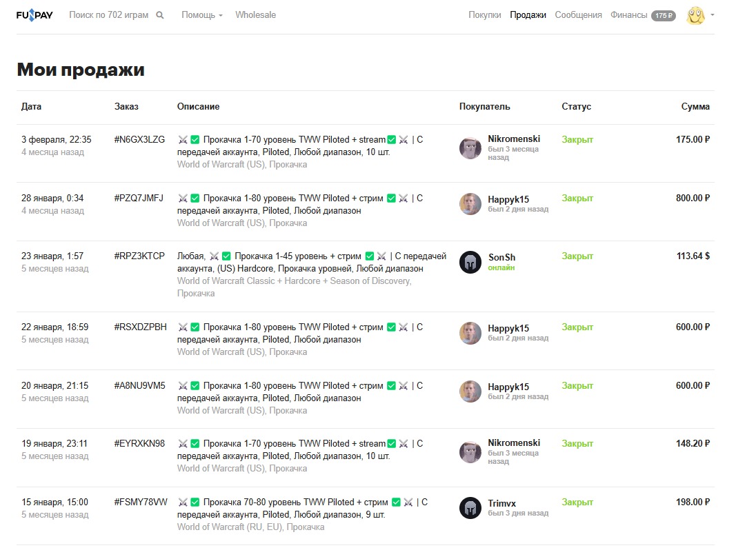Click Trimvx's был 3 дня назад text
Viewport: 756px width, 559px height.
click(x=518, y=514)
